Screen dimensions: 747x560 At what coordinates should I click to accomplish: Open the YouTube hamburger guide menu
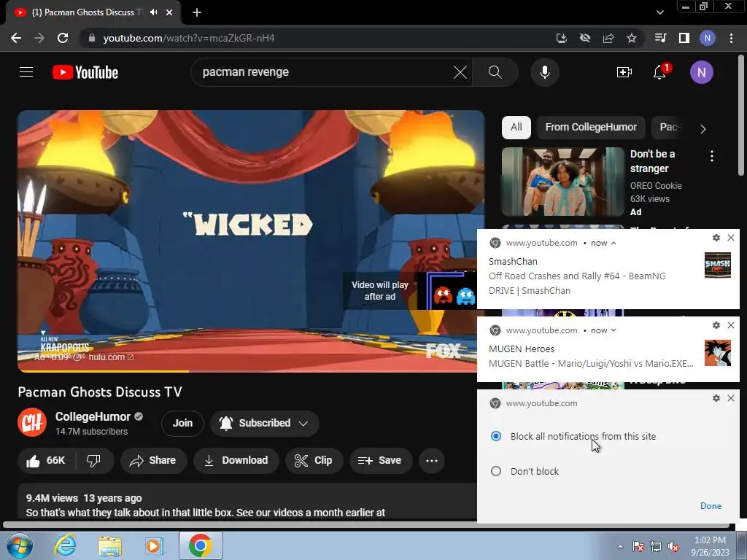26,72
